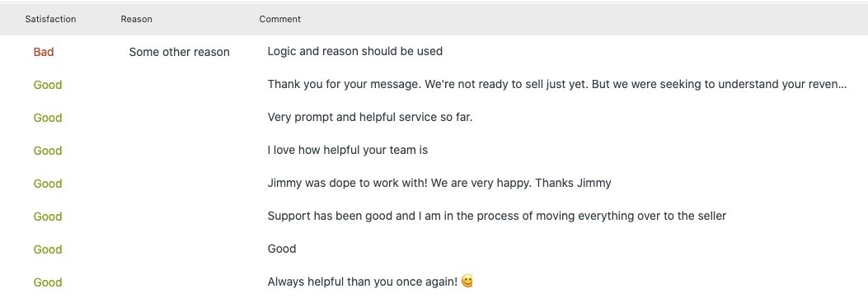Open the single-word 'Good' comment
The width and height of the screenshot is (868, 298).
pos(282,249)
